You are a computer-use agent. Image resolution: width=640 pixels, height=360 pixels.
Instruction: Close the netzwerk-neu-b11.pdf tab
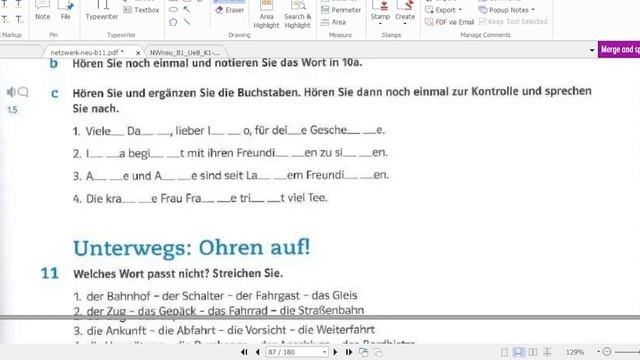[x=138, y=53]
